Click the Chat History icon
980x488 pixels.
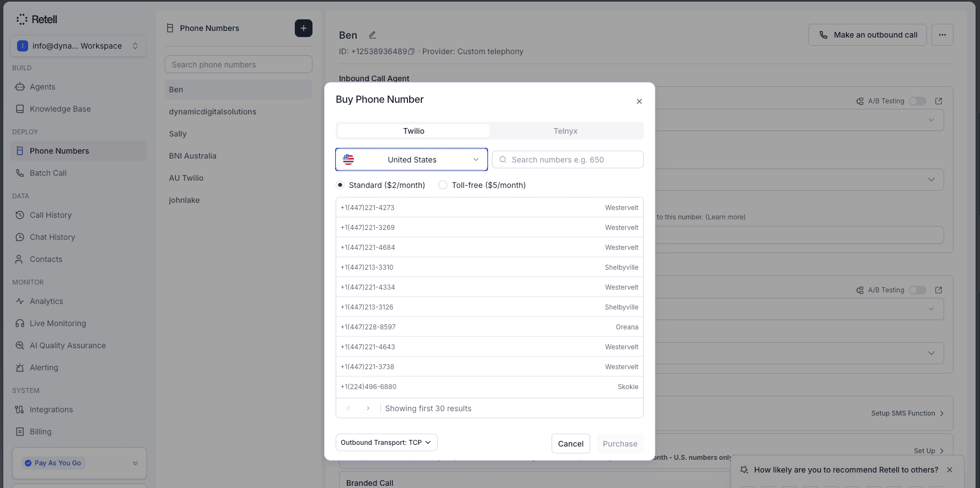tap(20, 237)
